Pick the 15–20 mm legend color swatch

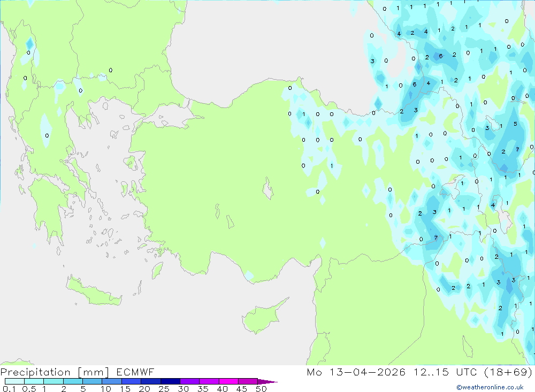tap(132, 381)
